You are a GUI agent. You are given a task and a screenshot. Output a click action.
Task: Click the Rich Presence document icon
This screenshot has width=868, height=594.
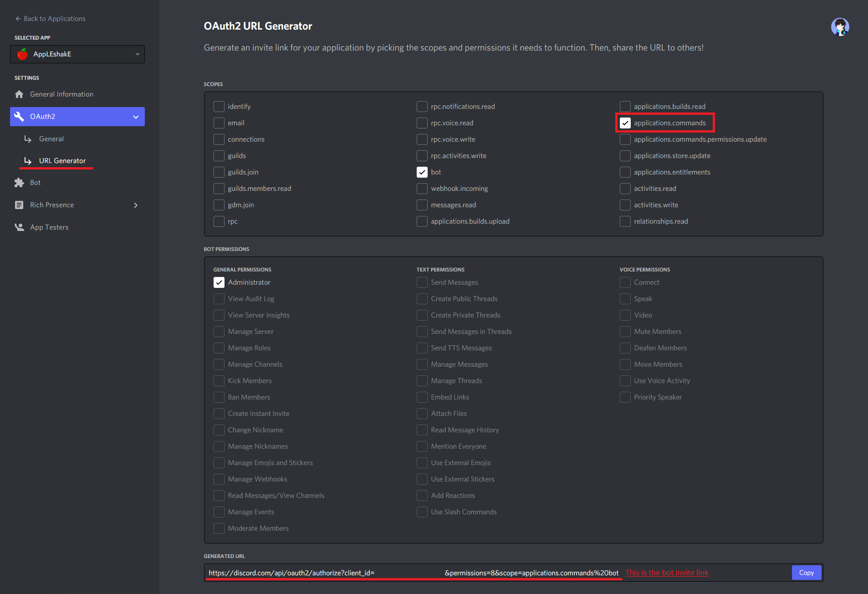19,205
